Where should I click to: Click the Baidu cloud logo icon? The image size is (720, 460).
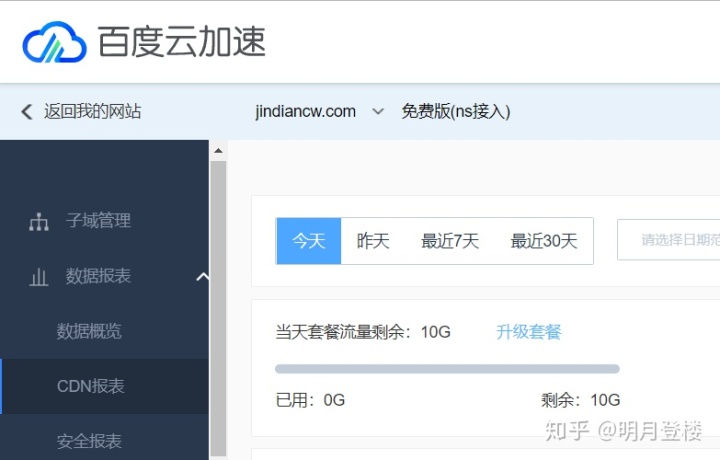(54, 42)
